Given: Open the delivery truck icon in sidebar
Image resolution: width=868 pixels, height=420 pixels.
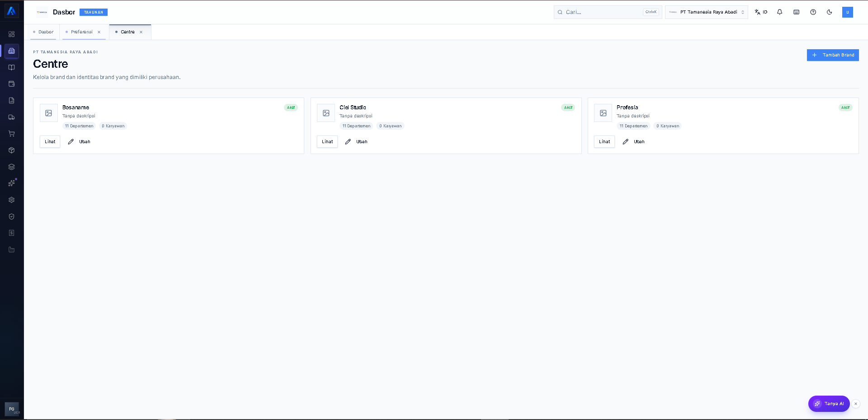Looking at the screenshot, I should coord(12,117).
